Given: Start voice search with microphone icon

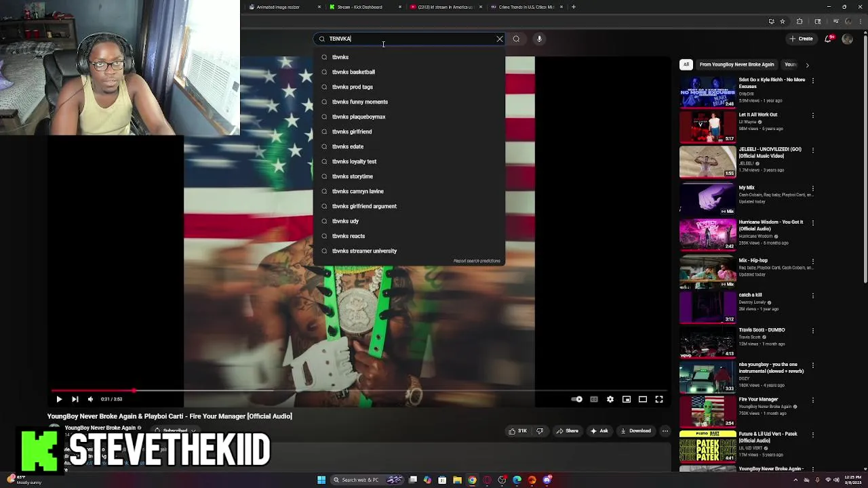Looking at the screenshot, I should (x=539, y=39).
